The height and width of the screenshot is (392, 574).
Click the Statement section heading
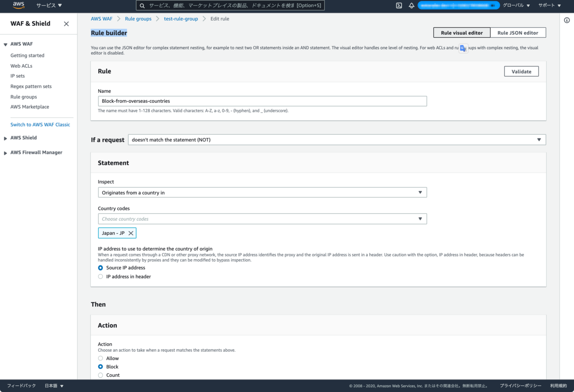point(113,163)
